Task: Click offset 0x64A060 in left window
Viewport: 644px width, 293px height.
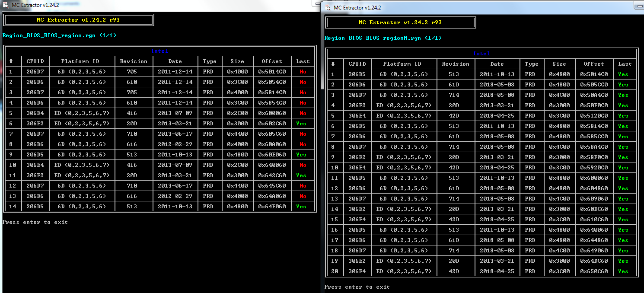Action: (x=272, y=196)
